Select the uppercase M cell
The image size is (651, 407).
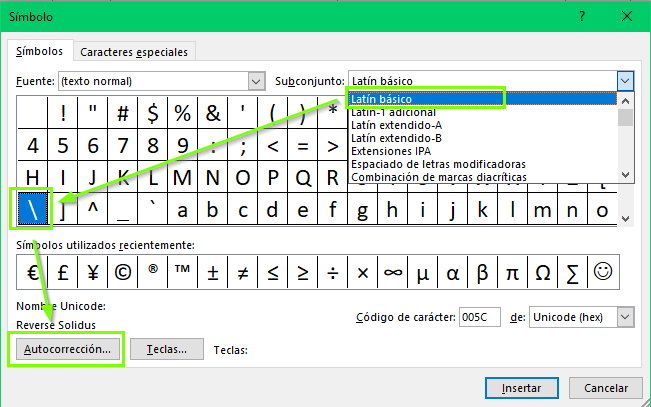(183, 177)
